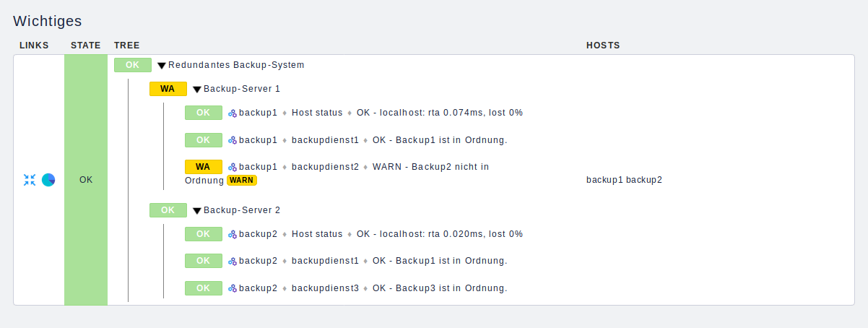
Task: Click the rule icon beside backup2 Host status
Action: (x=233, y=234)
